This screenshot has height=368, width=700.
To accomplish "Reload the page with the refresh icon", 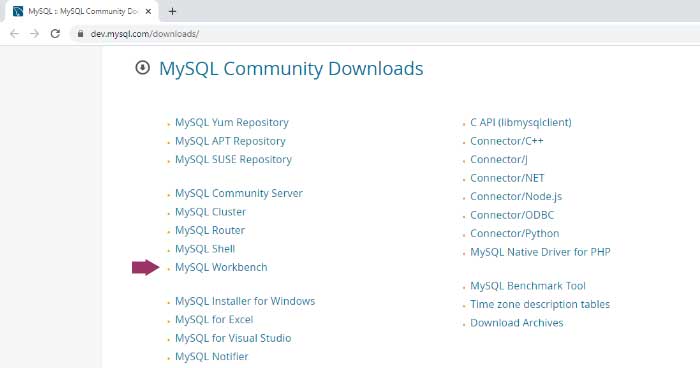I will 55,34.
